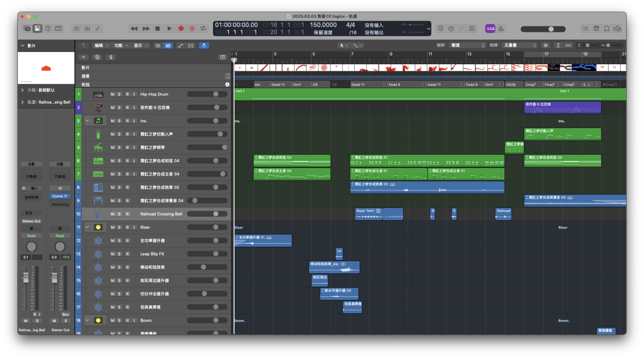Collapse the 影片 movie section
The image size is (644, 358).
(23, 45)
